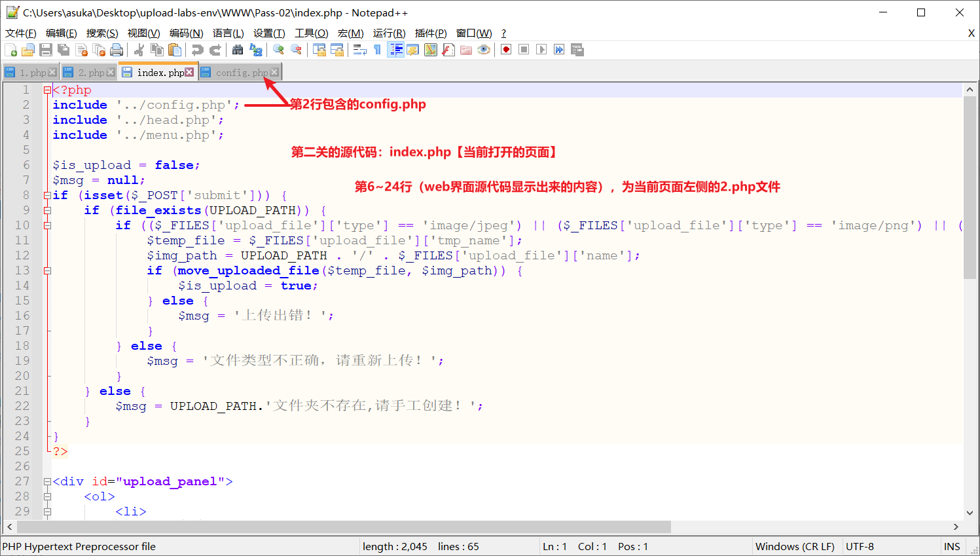Click the horizontal scrollbar thumb

point(344,527)
